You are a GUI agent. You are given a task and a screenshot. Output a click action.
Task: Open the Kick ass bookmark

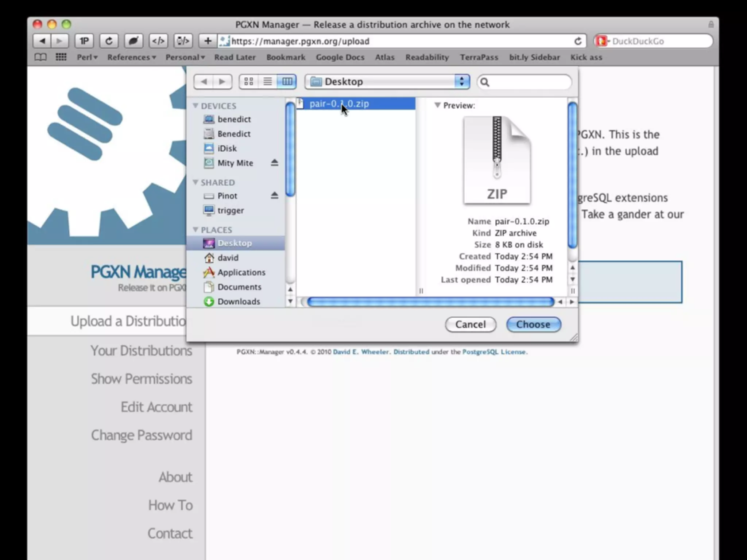tap(586, 57)
